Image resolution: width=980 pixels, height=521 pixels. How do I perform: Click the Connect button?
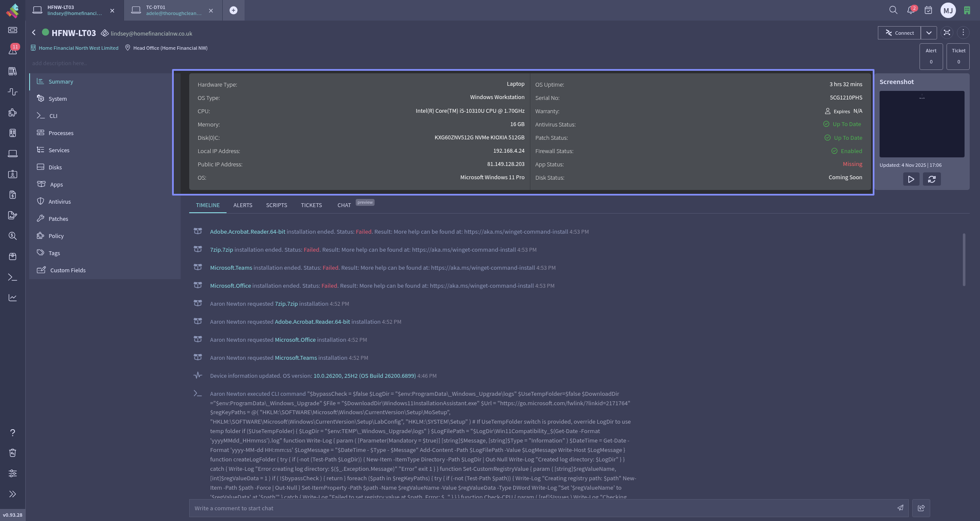click(899, 33)
